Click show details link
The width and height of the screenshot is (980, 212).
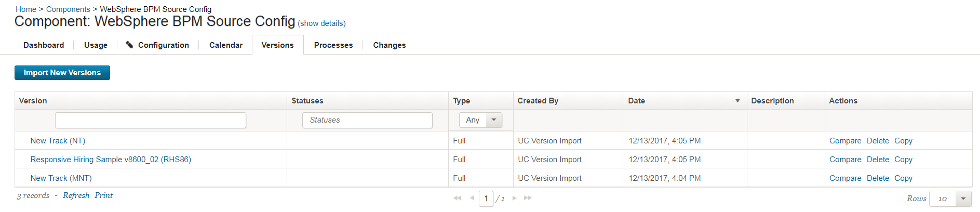click(x=321, y=23)
